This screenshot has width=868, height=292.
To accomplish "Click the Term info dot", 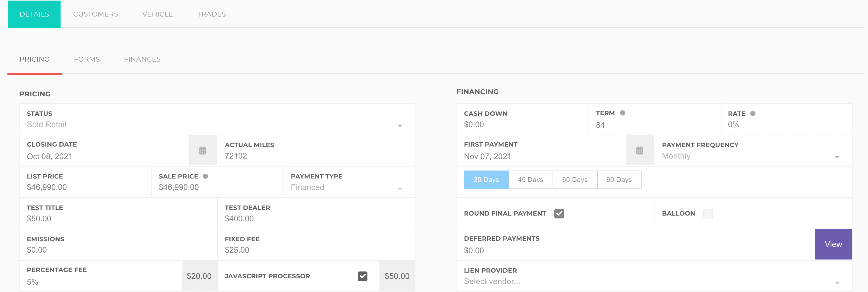I will click(622, 113).
